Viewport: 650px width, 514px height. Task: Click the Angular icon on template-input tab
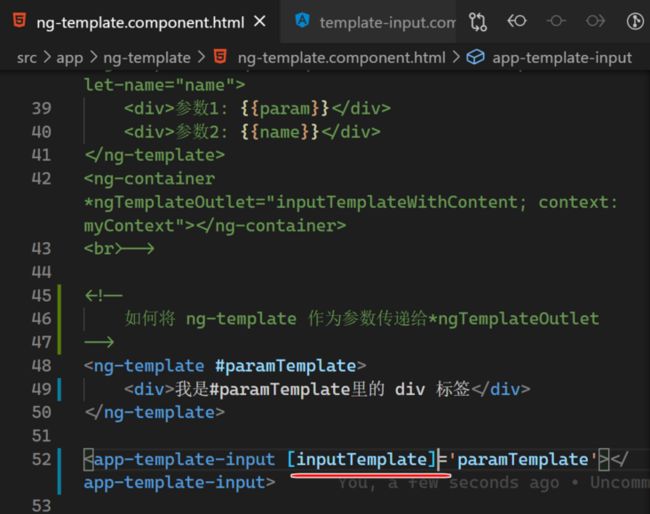303,20
